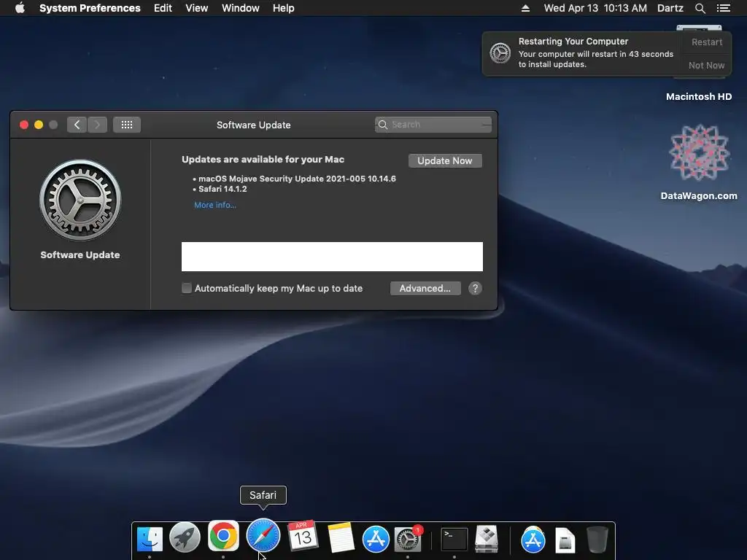This screenshot has width=747, height=560.
Task: Launch Launchpad rocket icon in Dock
Action: click(185, 539)
